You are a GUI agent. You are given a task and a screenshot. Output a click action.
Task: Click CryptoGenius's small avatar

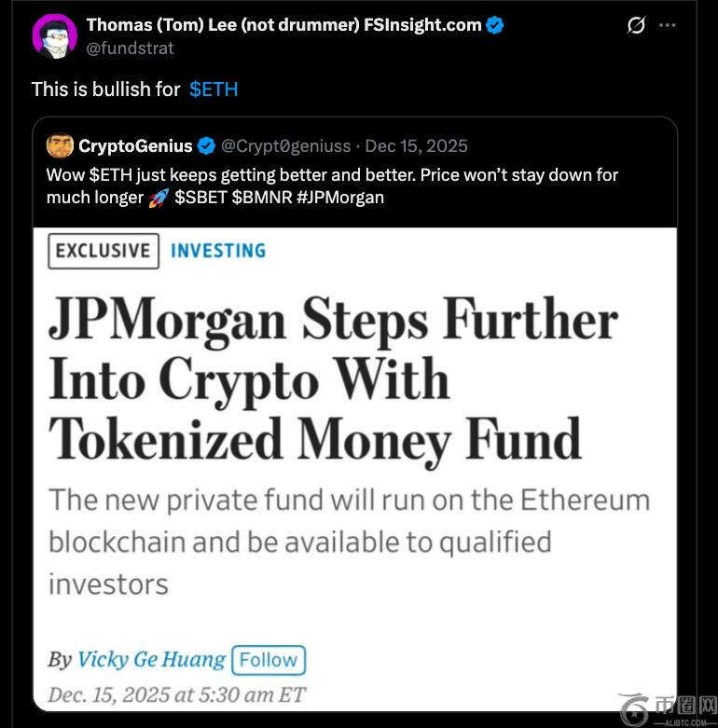tap(60, 145)
